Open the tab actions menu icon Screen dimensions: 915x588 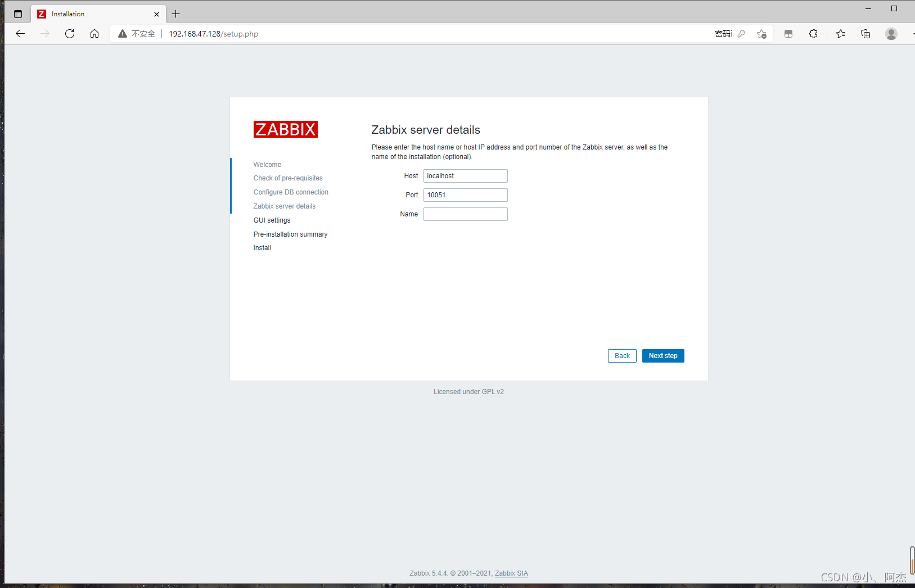pos(18,14)
